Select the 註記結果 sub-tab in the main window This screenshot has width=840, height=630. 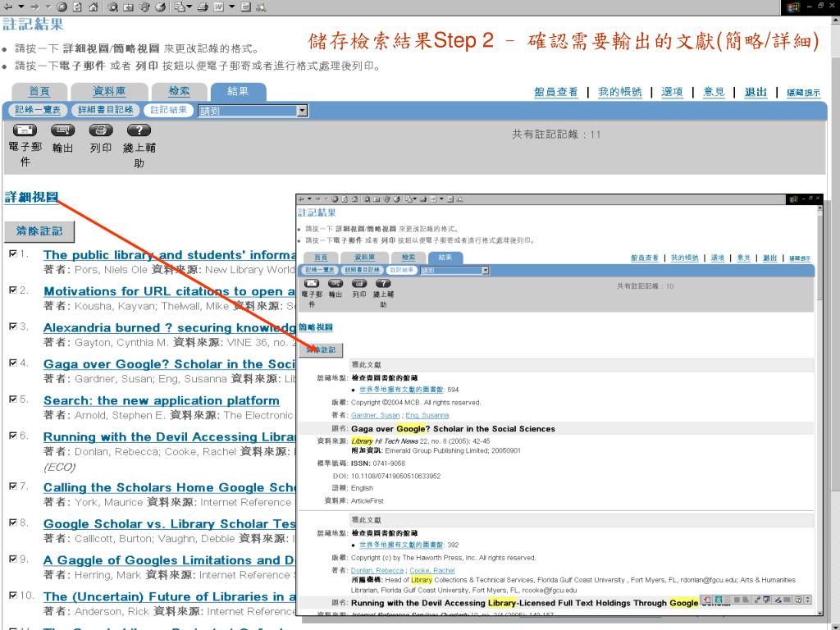click(x=168, y=110)
